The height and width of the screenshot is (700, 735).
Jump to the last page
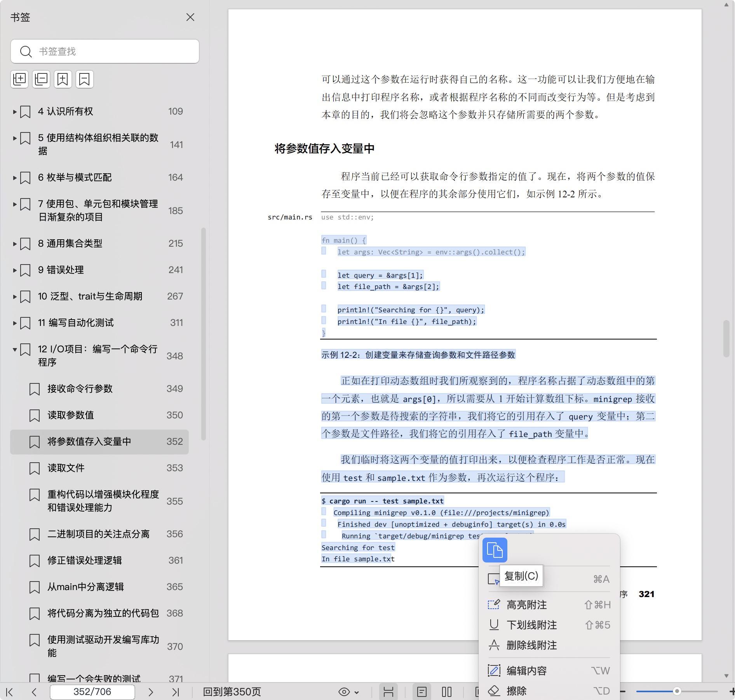(x=176, y=692)
